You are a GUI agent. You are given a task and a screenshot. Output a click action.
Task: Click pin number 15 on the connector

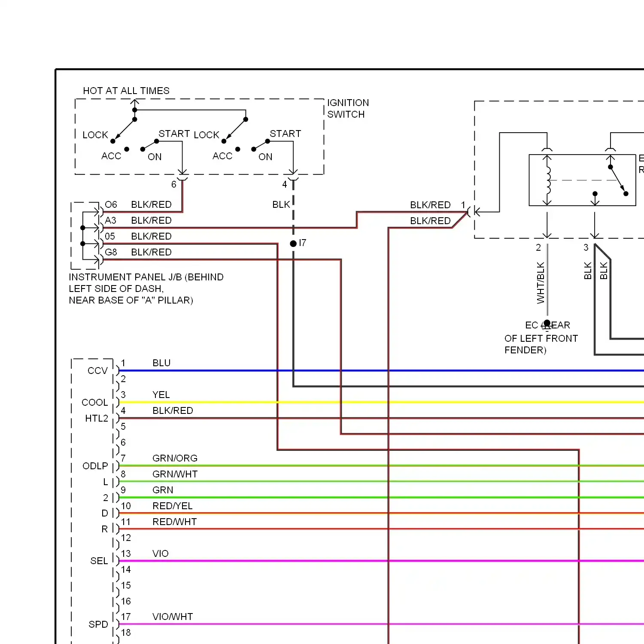(126, 585)
